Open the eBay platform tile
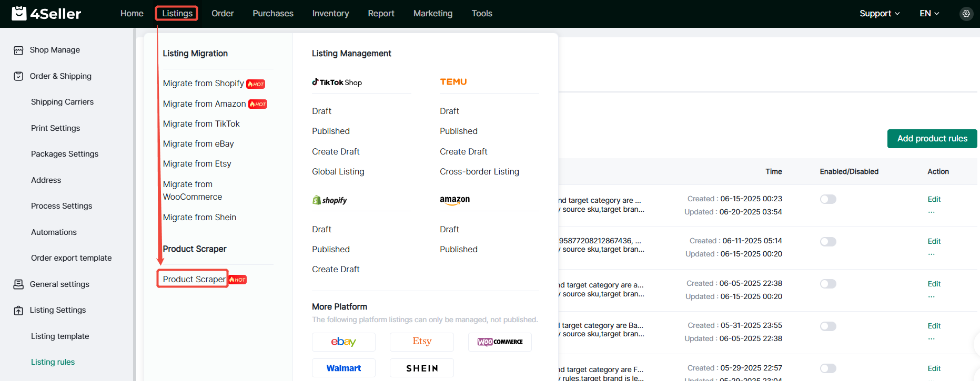Image resolution: width=980 pixels, height=381 pixels. click(343, 342)
